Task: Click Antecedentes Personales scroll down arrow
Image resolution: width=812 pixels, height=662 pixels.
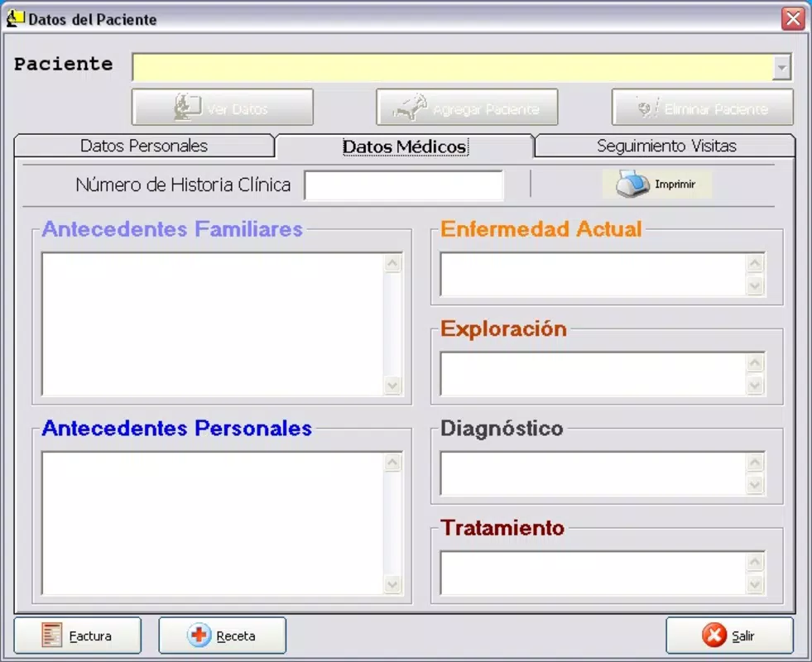Action: [392, 584]
